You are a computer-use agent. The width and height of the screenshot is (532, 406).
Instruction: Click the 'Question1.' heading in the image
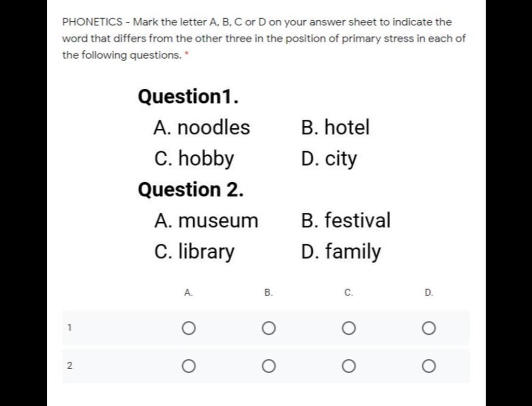[188, 97]
